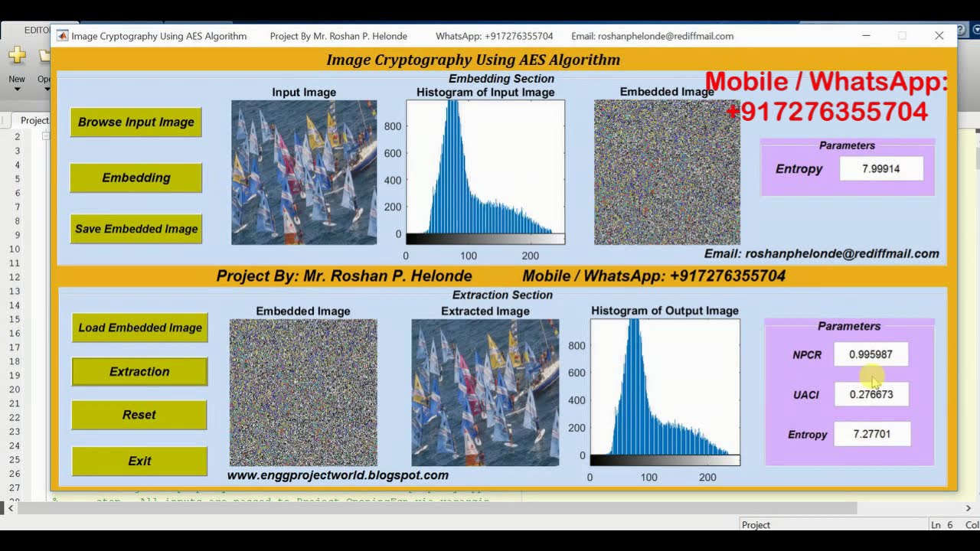980x551 pixels.
Task: Switch to the EDITOR ribbon tab in MATLAB
Action: (x=37, y=30)
